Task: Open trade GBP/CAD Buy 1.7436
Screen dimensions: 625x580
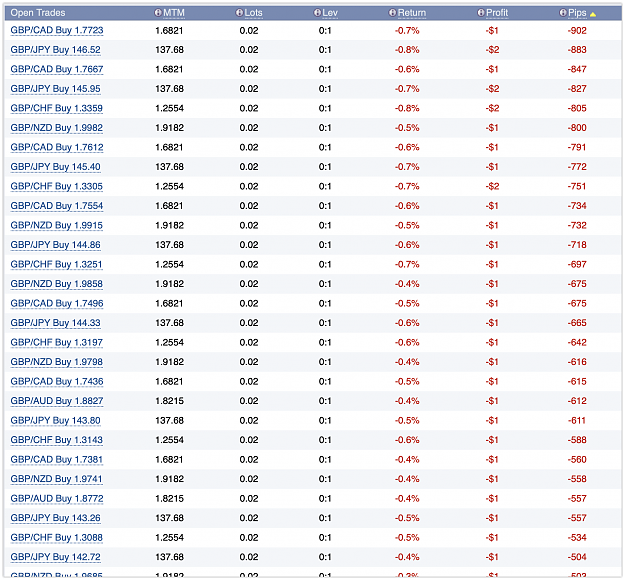Action: [x=57, y=381]
